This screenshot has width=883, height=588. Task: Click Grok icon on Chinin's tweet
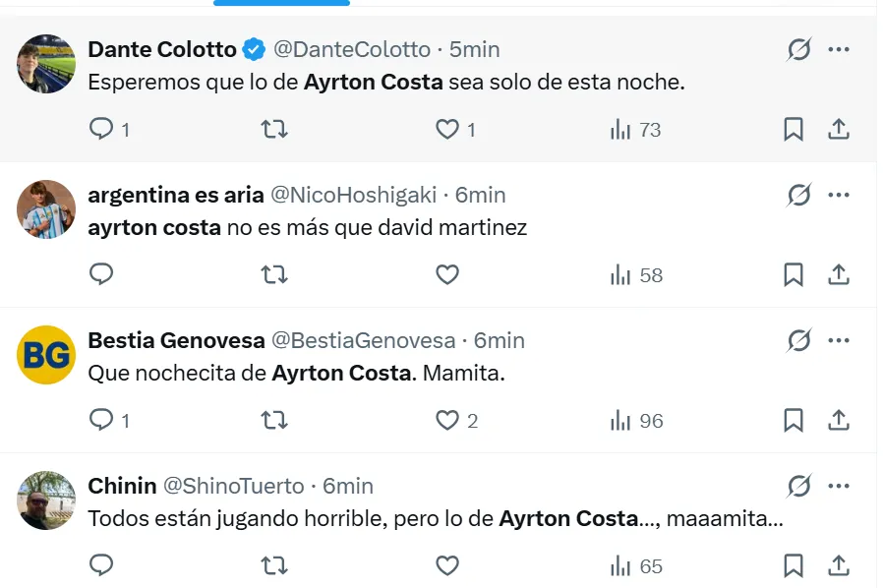(799, 486)
